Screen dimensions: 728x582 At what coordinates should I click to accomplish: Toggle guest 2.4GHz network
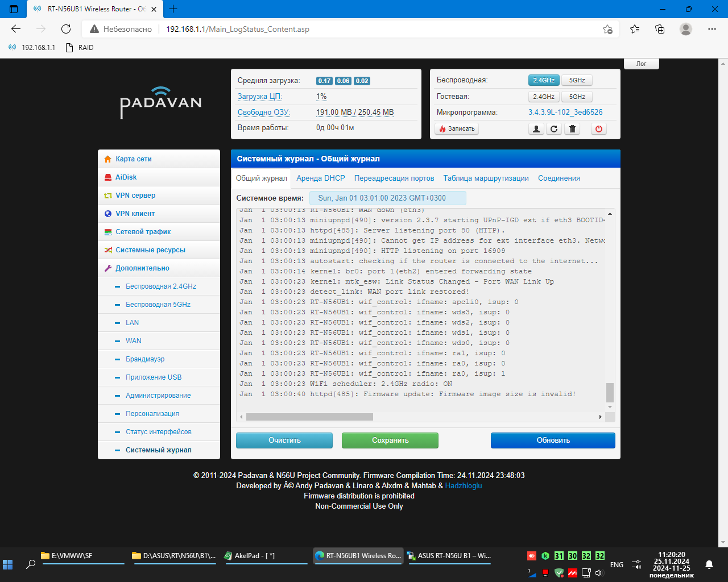coord(543,97)
